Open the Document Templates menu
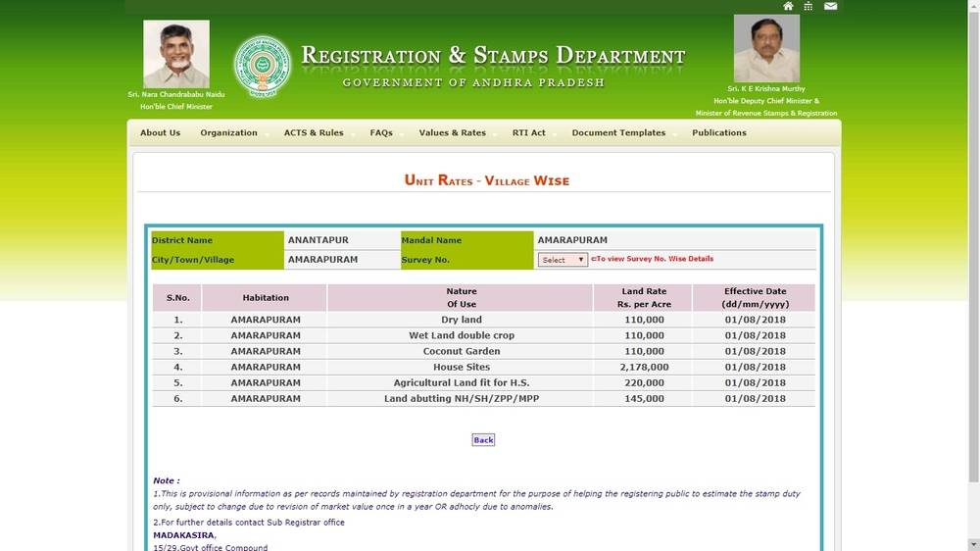Screen dimensions: 980x551 pos(618,132)
